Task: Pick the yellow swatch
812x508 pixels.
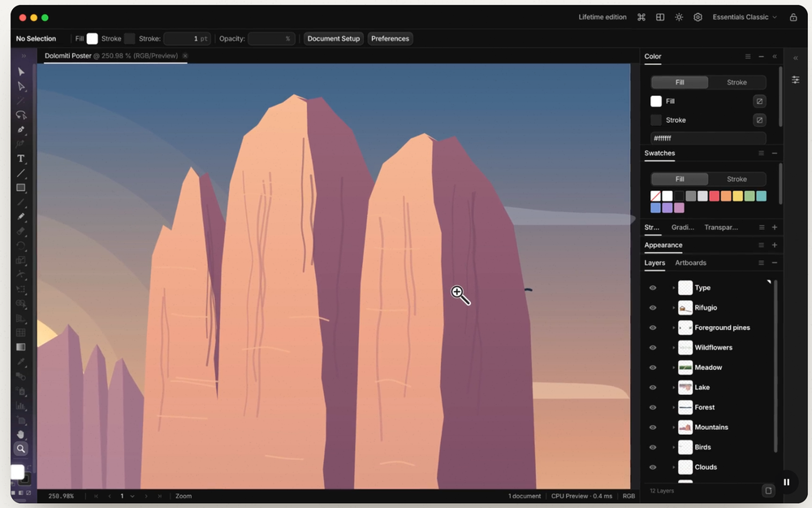Action: 737,196
